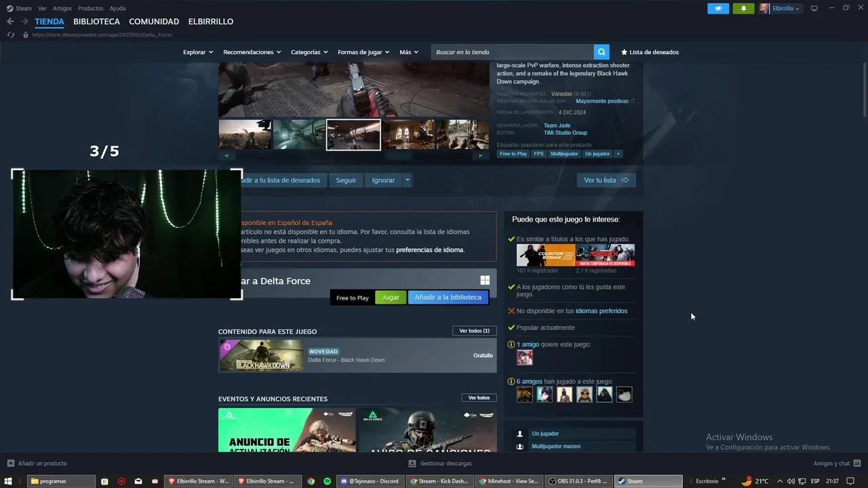Click the Big Picture mode monitor icon
The image size is (868, 488).
click(x=814, y=8)
